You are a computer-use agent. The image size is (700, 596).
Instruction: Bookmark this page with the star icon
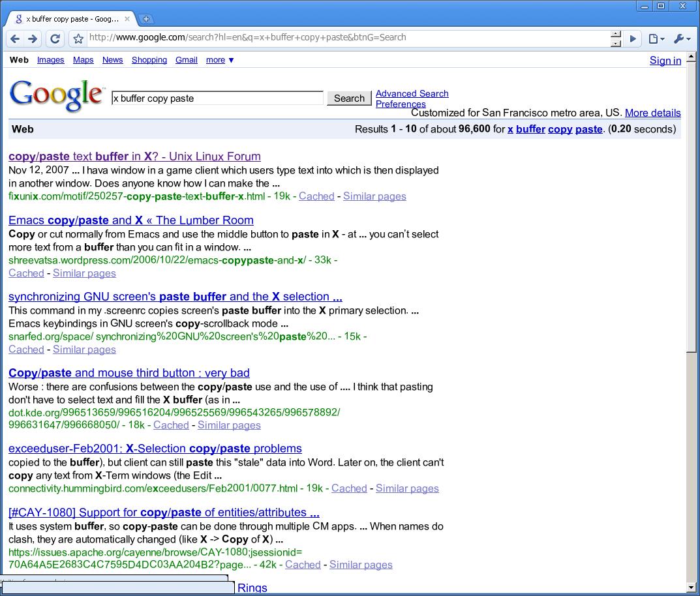(78, 39)
